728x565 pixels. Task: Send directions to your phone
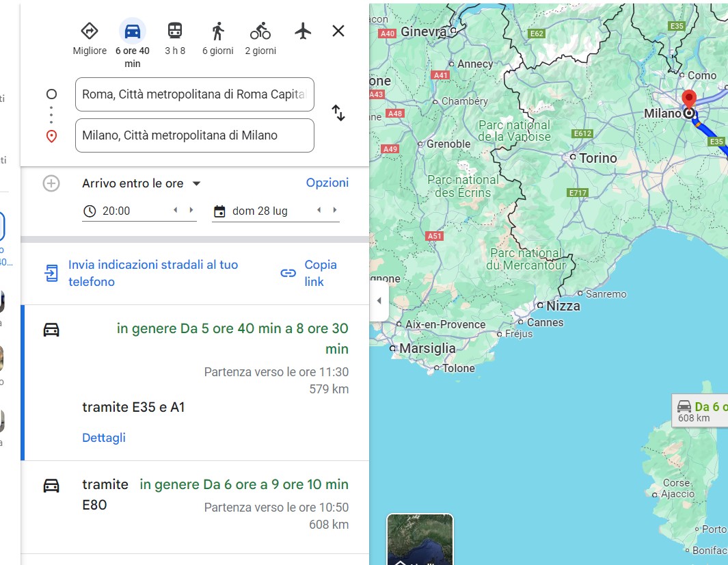coord(153,273)
